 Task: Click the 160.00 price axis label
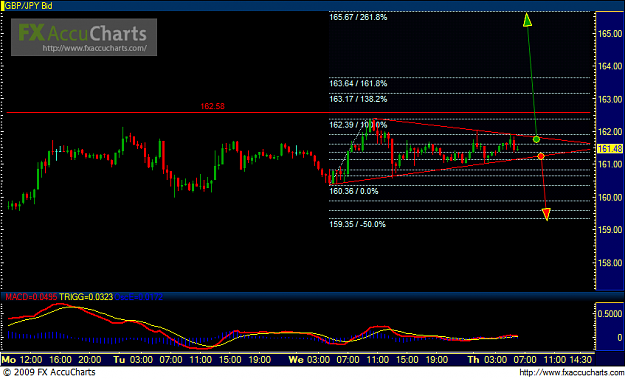click(611, 198)
